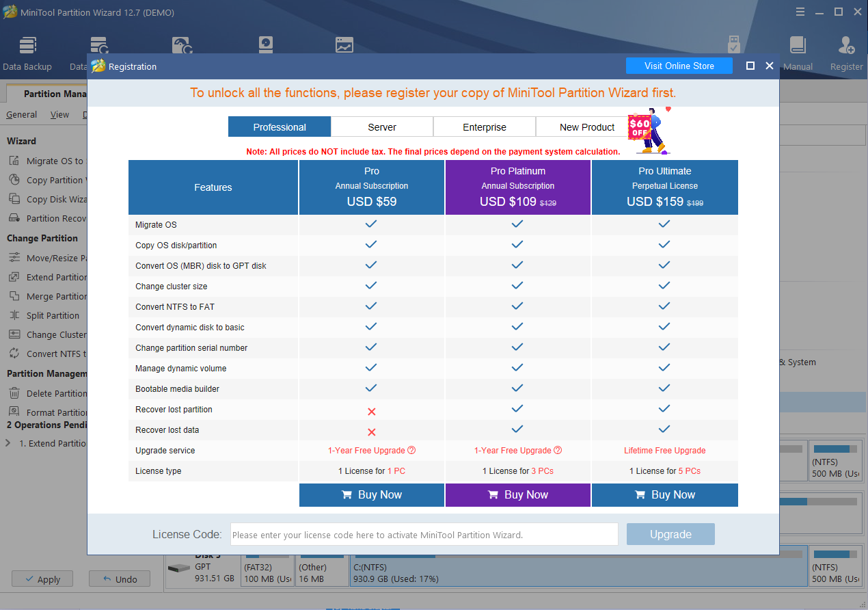Image resolution: width=868 pixels, height=610 pixels.
Task: Click help icon beside Pro Platinum 1-Year Upgrade
Action: [558, 451]
